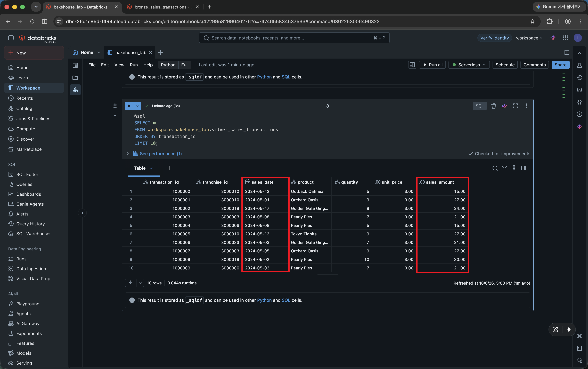
Task: Open the filter icon for results table
Action: click(504, 168)
